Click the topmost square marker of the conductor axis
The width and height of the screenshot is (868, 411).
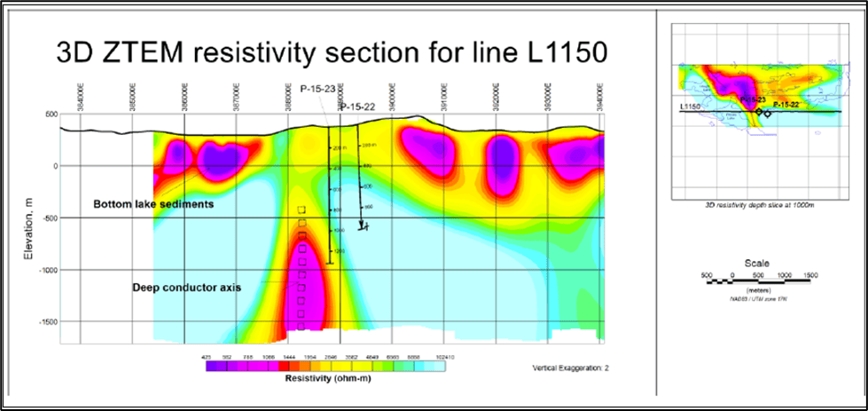pyautogui.click(x=301, y=209)
